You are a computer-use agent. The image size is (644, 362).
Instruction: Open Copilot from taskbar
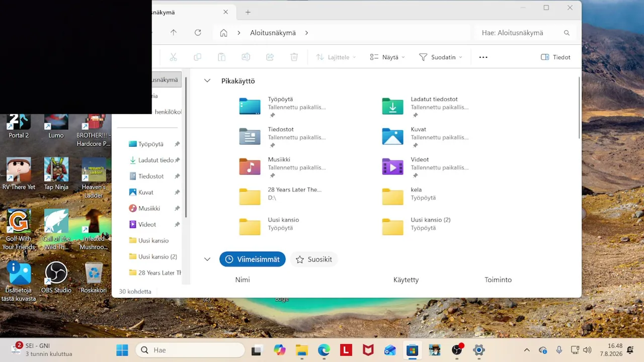click(279, 350)
